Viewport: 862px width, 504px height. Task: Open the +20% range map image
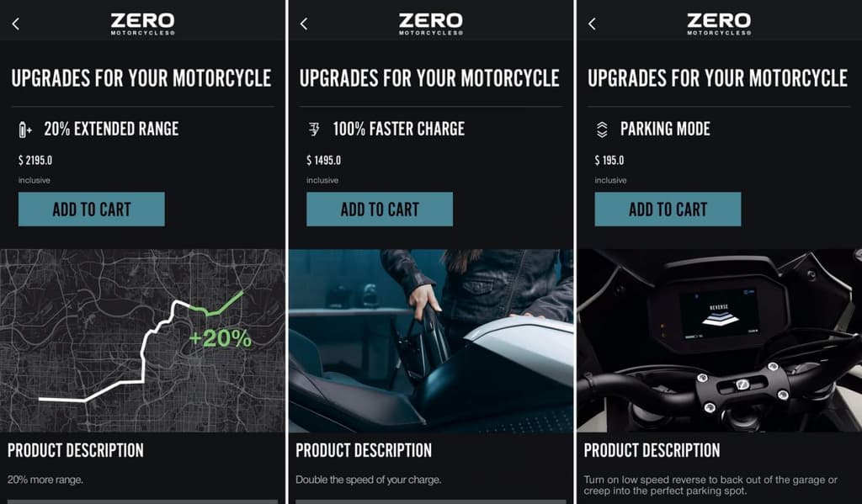click(142, 340)
